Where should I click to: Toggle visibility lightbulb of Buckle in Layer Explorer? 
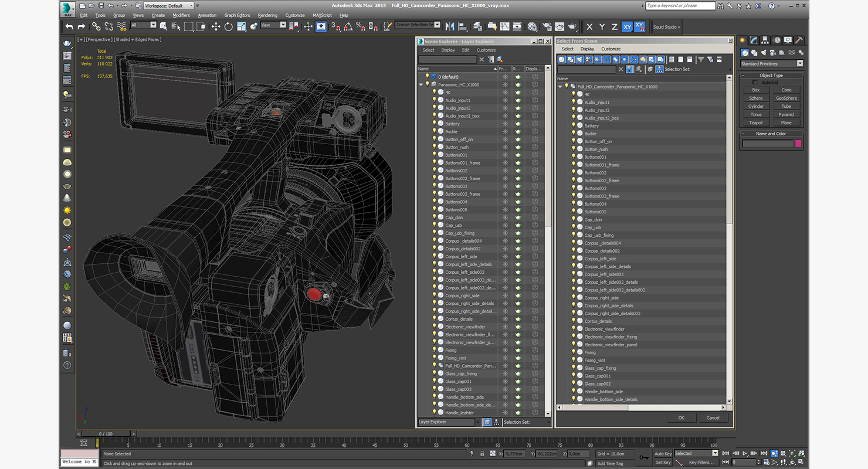[434, 131]
